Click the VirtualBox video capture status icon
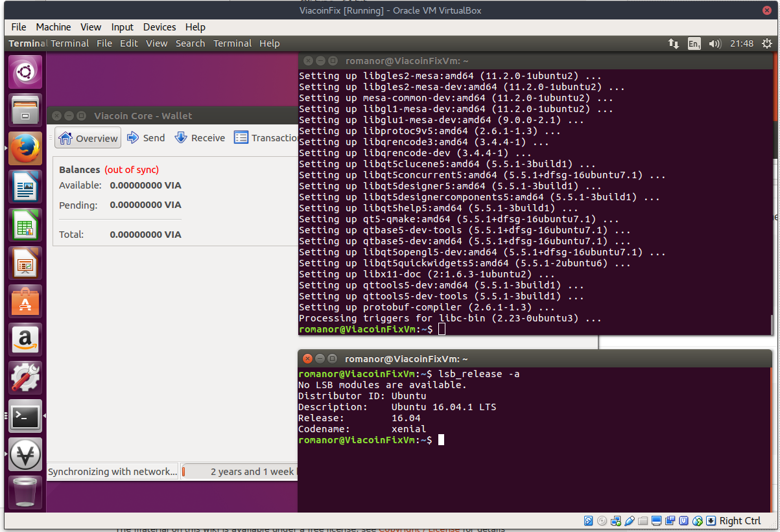 tap(670, 521)
